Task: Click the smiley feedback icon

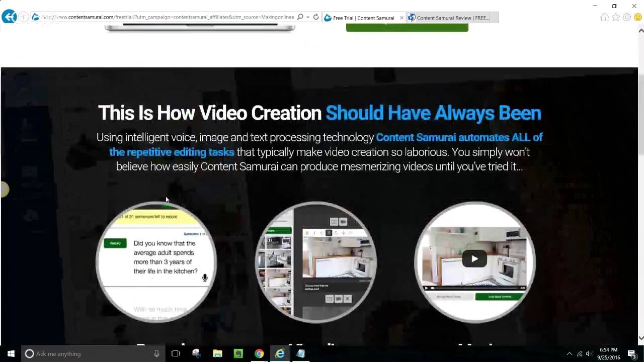Action: pyautogui.click(x=638, y=17)
